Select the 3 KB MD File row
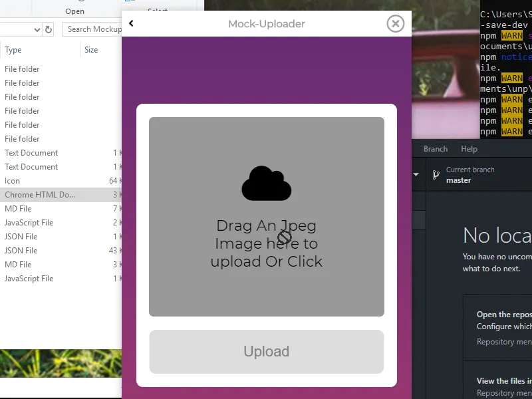Screen dimensions: 532x399 click(61, 264)
